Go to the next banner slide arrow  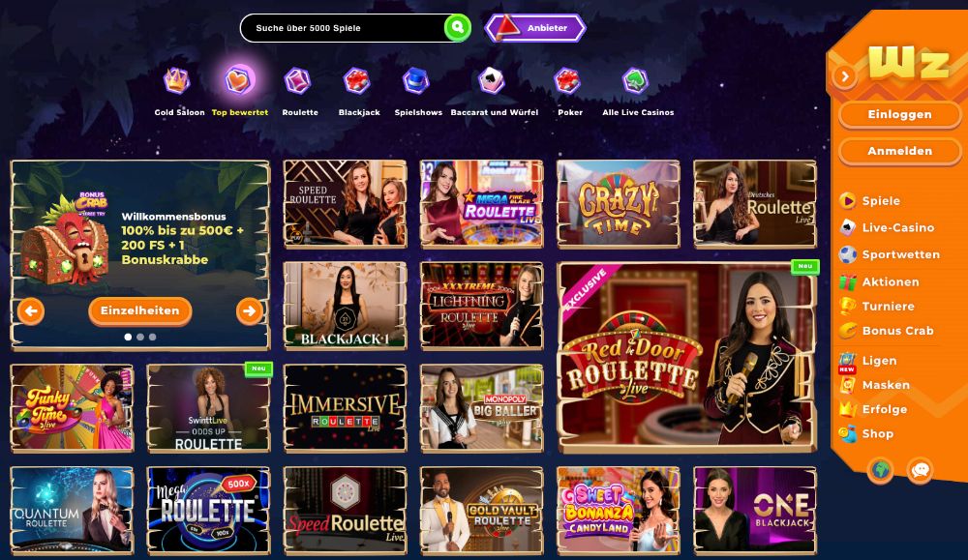tap(250, 310)
